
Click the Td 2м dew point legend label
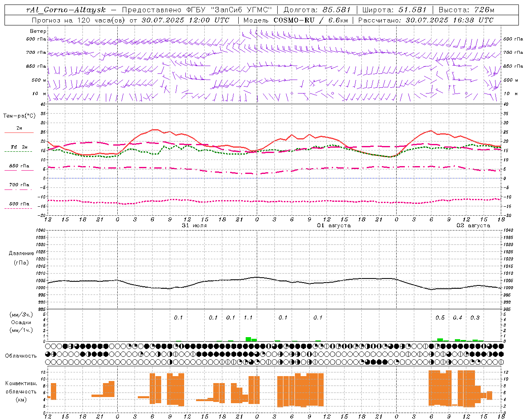point(19,147)
